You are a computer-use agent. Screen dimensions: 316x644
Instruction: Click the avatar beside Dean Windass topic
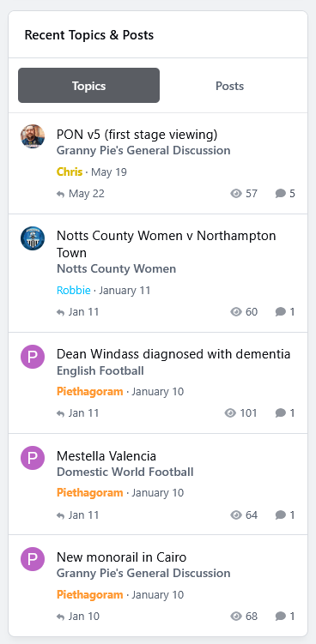coord(33,357)
